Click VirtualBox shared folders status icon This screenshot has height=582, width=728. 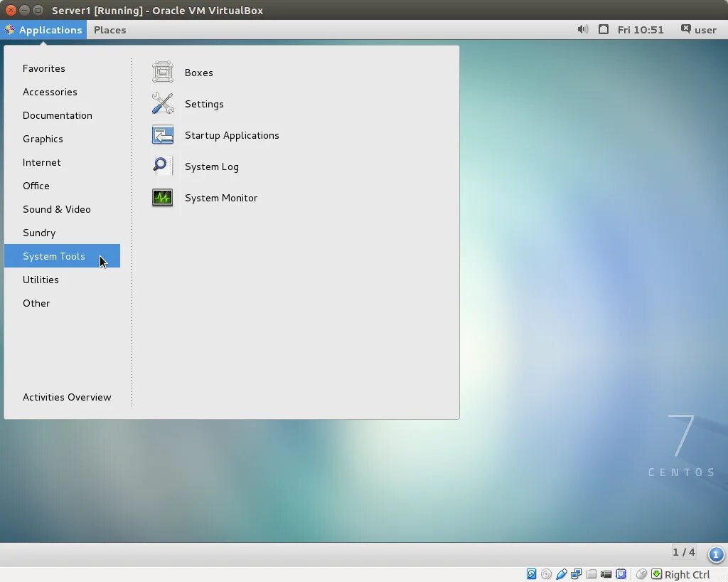pos(591,574)
